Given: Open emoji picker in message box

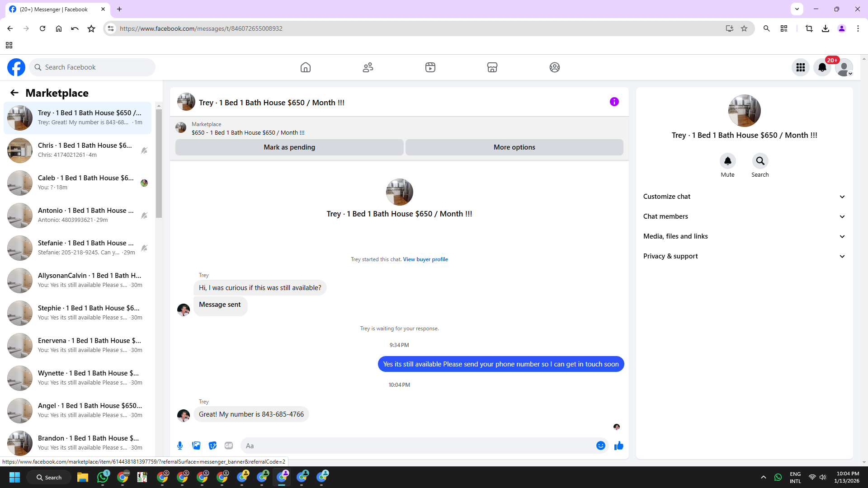Looking at the screenshot, I should (600, 446).
